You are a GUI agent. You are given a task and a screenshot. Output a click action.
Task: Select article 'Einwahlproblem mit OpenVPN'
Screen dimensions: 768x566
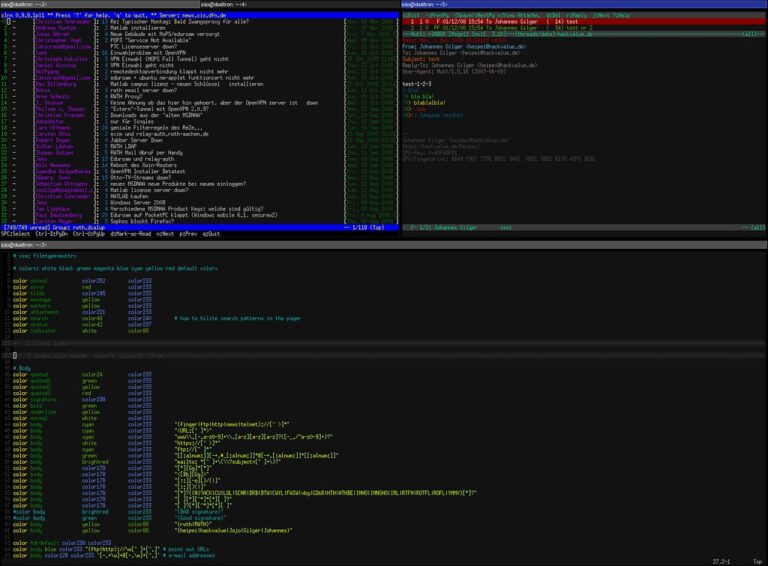coord(147,53)
